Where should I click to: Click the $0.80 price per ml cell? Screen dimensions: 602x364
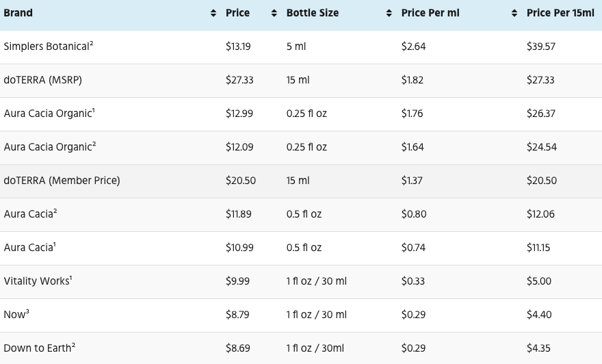[x=414, y=214]
